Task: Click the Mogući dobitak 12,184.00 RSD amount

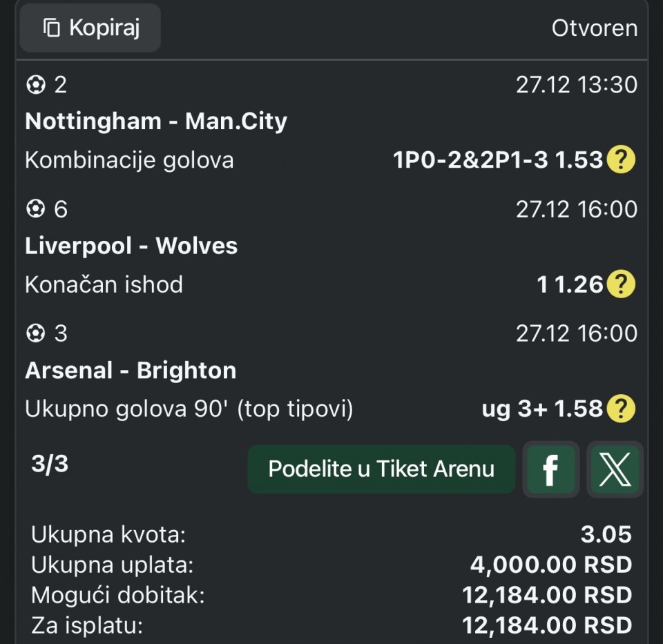Action: coord(547,594)
